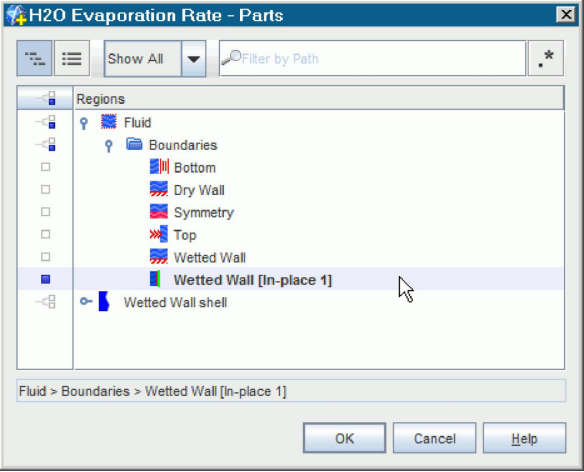Switch to flat list view icon
The image size is (584, 472).
pyautogui.click(x=72, y=58)
